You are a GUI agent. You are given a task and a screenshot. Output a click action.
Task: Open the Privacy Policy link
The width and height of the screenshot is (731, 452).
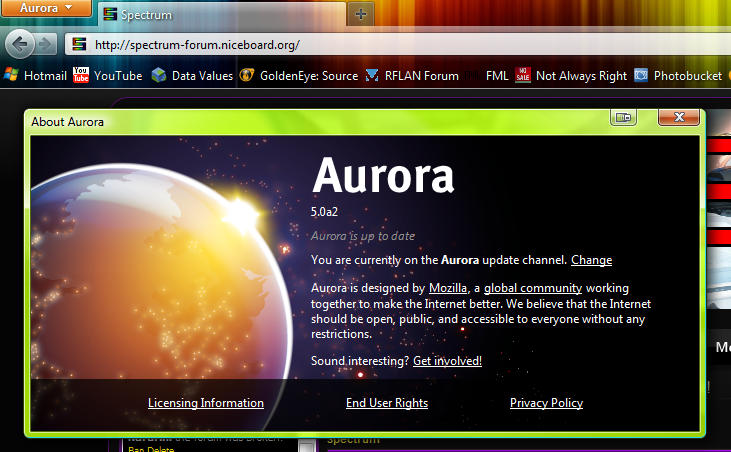tap(546, 403)
